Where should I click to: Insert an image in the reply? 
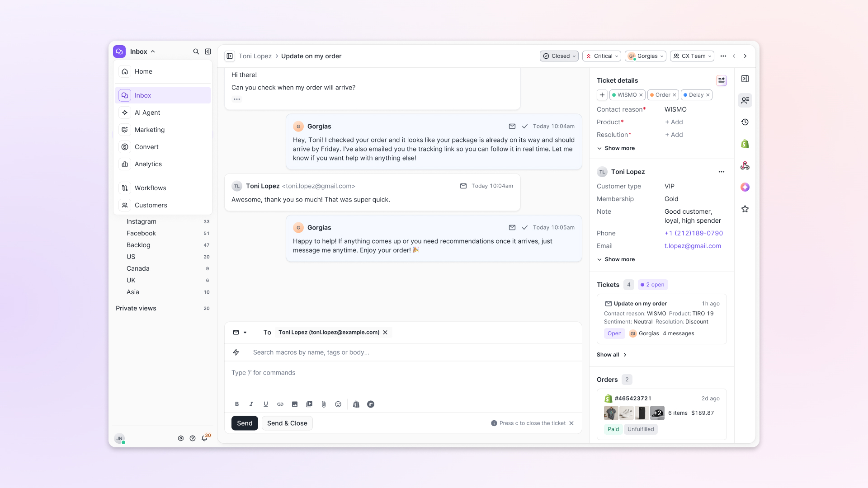point(295,404)
